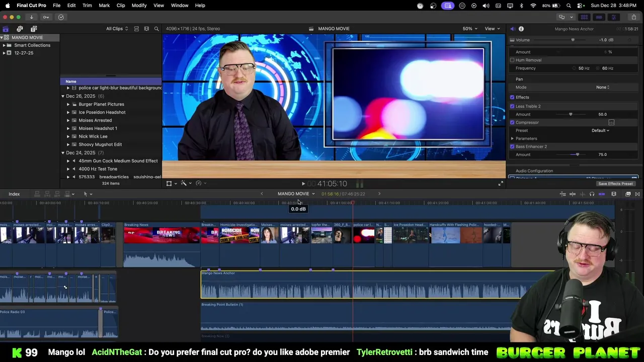The height and width of the screenshot is (362, 644).
Task: Show the info inspector icon
Action: click(521, 29)
